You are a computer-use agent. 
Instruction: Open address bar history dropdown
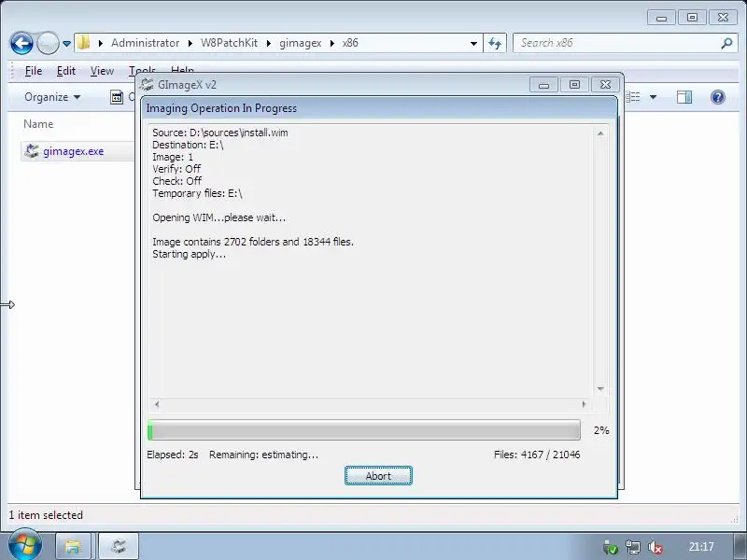click(473, 43)
